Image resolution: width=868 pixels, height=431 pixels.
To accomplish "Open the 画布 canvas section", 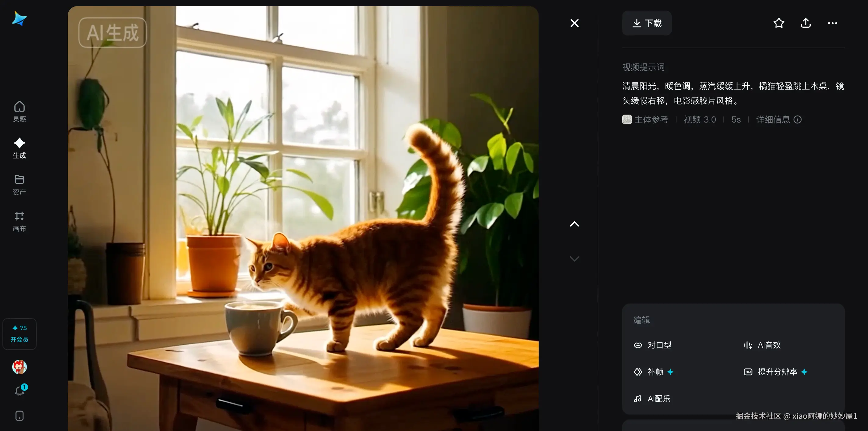I will (19, 221).
